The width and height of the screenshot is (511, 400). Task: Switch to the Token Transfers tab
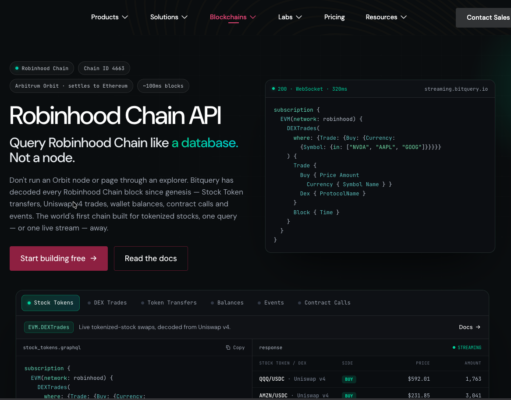tap(169, 303)
